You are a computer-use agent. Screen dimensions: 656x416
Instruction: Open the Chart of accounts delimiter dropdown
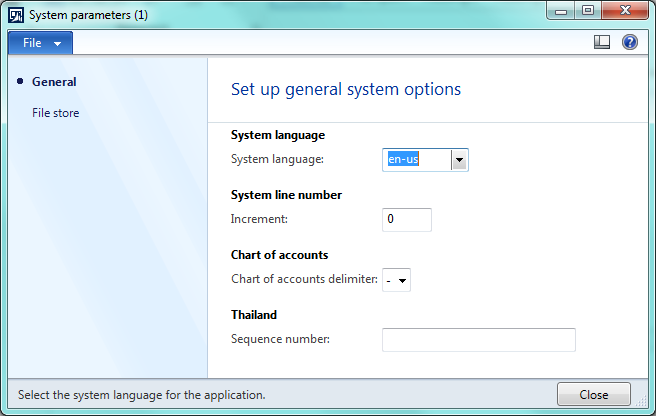(x=396, y=280)
